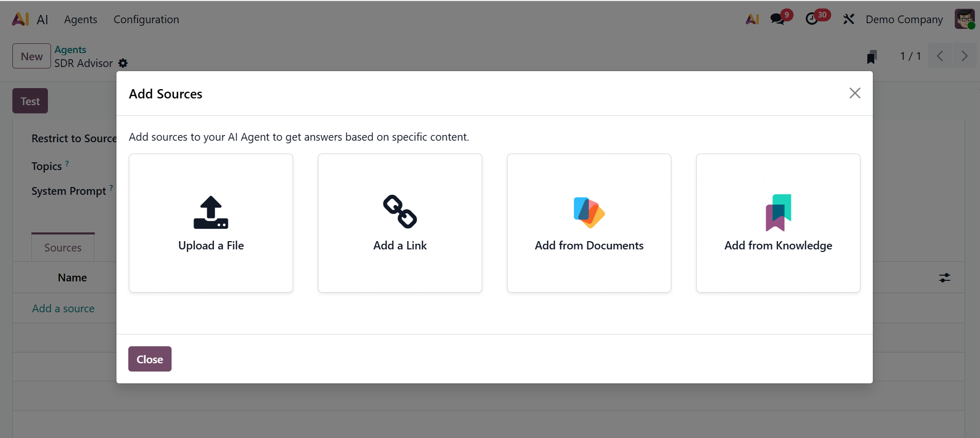The image size is (980, 438).
Task: Click the Add from Knowledge bookmark icon
Action: click(778, 212)
